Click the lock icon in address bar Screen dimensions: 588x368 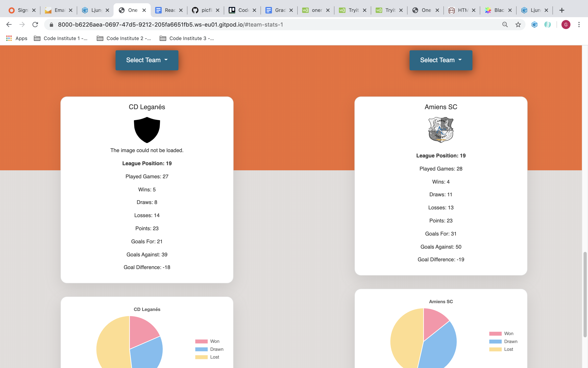51,25
